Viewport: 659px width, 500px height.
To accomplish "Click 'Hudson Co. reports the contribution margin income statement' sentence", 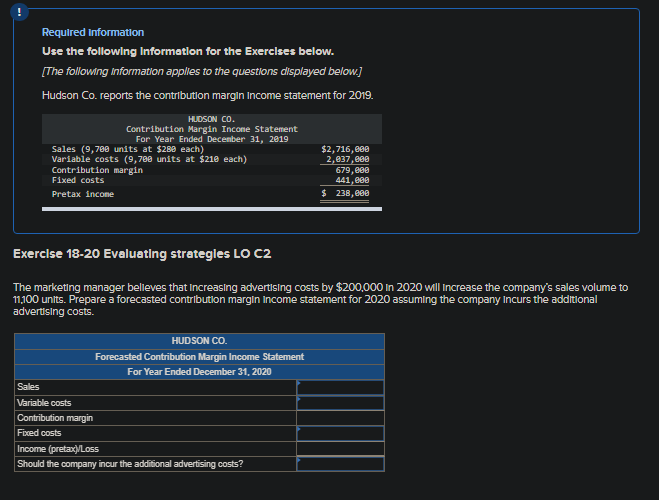I will (x=208, y=95).
